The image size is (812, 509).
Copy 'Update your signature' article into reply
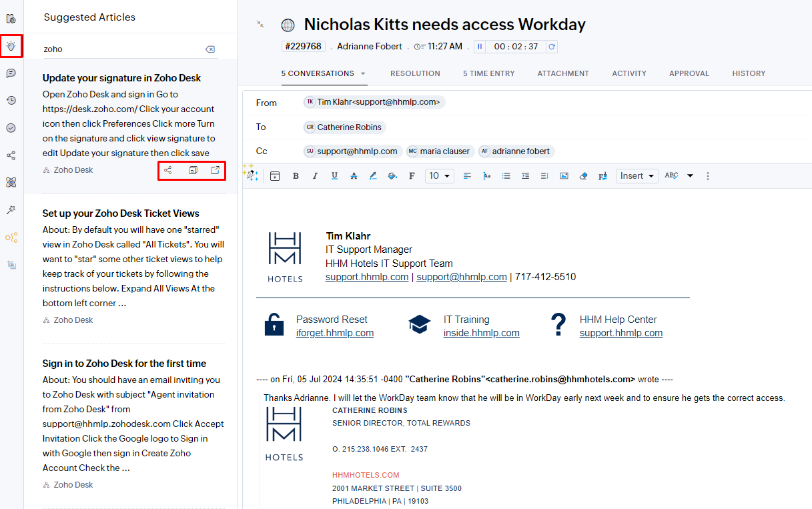coord(193,170)
